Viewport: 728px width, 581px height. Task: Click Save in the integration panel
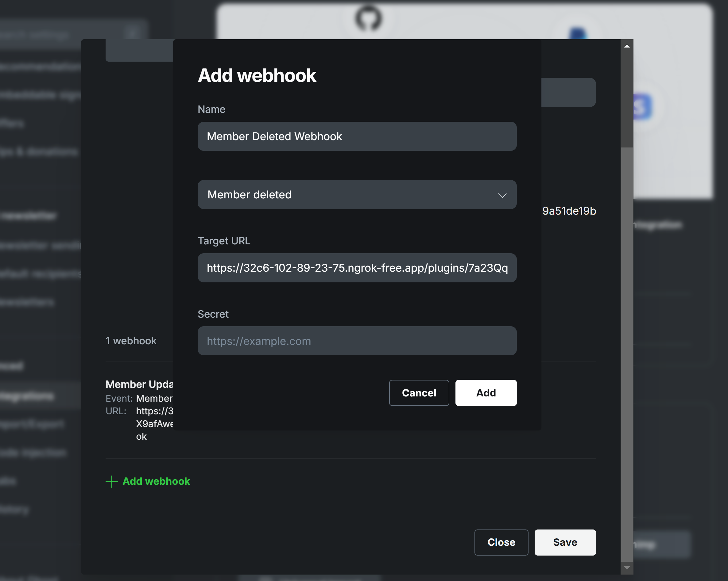[x=565, y=542]
